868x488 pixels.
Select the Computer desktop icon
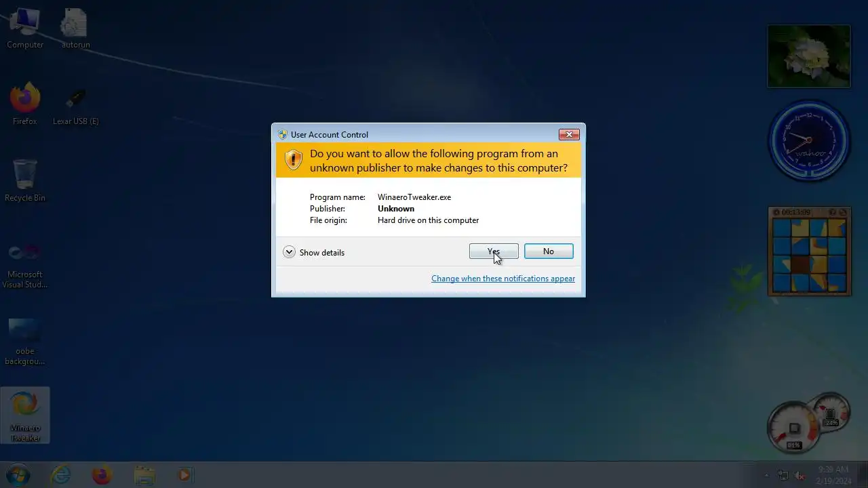(x=25, y=28)
